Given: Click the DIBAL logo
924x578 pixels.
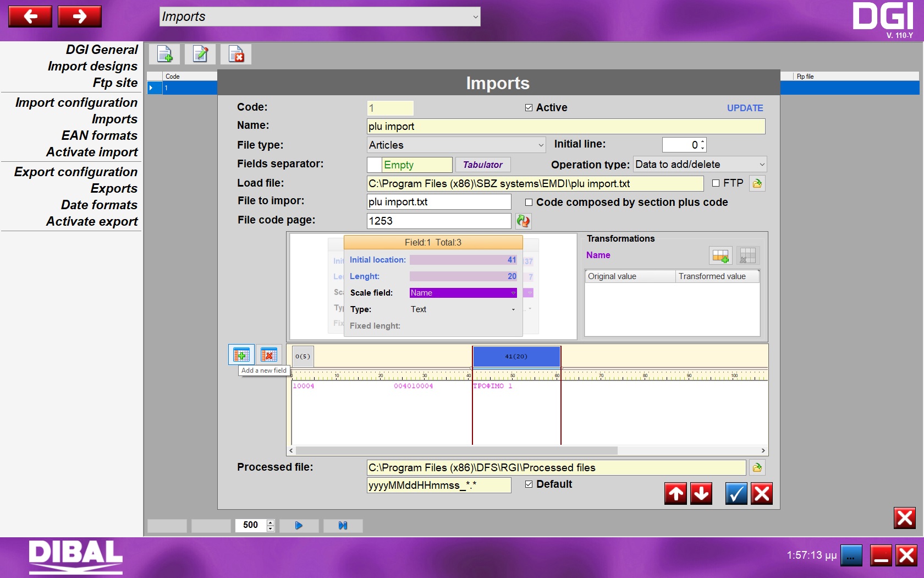Looking at the screenshot, I should pos(75,557).
